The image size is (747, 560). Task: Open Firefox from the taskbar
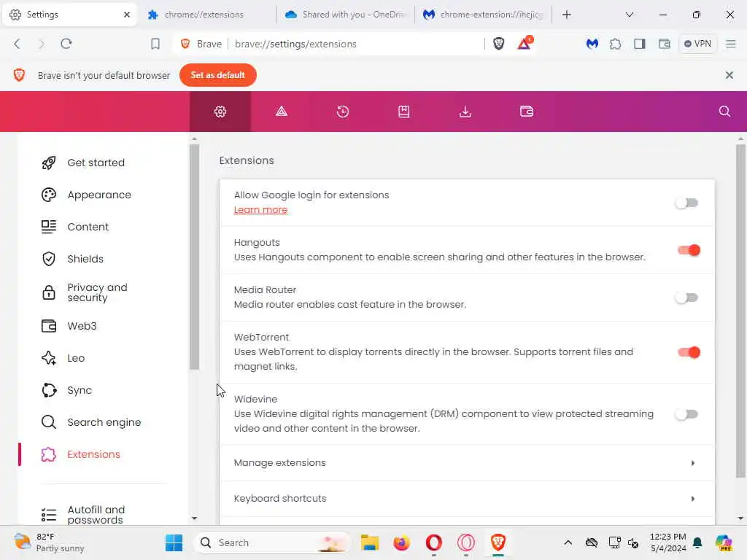pyautogui.click(x=402, y=542)
